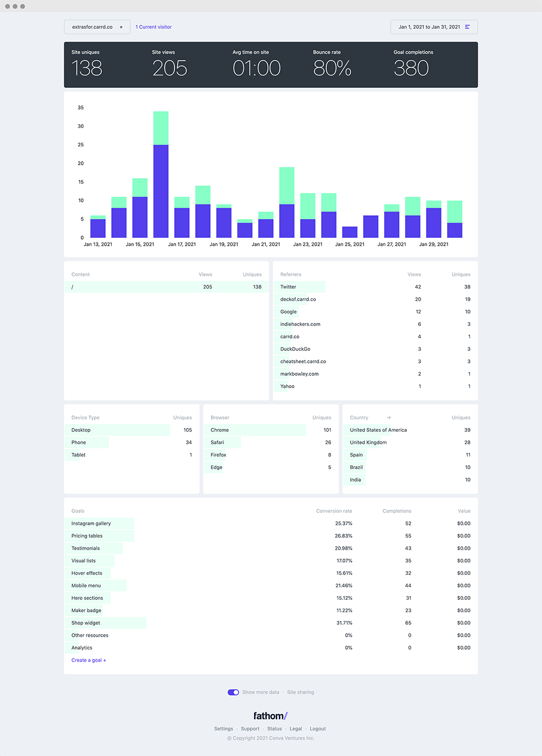Viewport: 542px width, 756px height.
Task: Select United States of America country row
Action: [410, 430]
